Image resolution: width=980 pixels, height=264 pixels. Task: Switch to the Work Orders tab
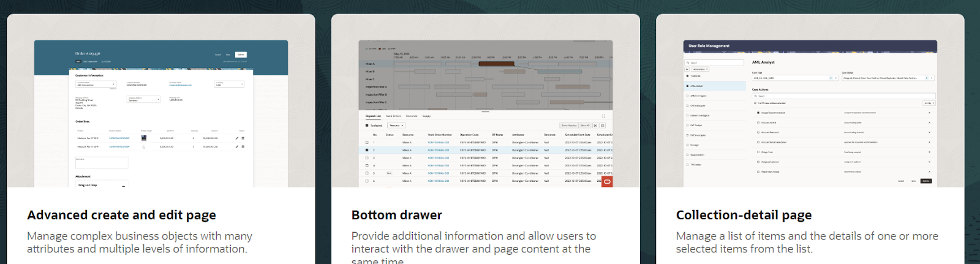pos(393,116)
